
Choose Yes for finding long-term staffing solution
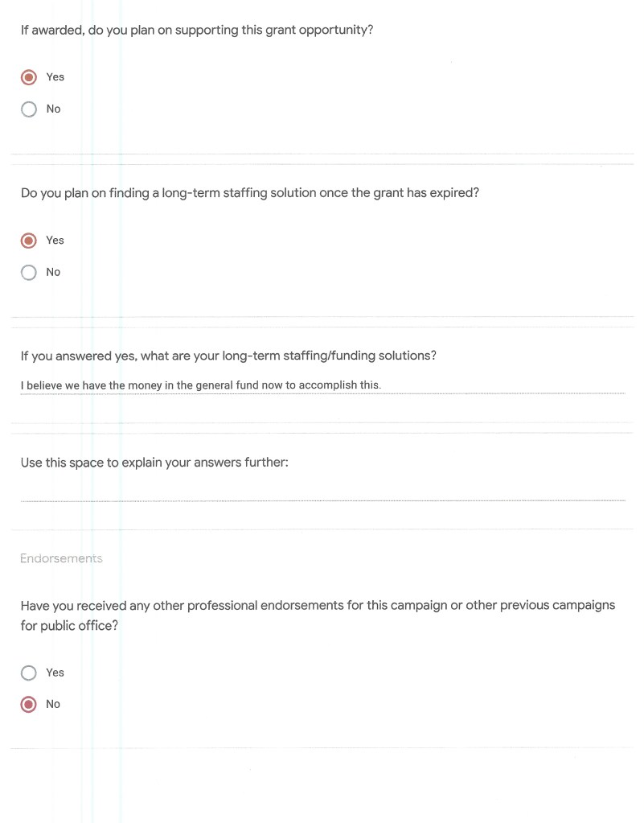tap(29, 241)
